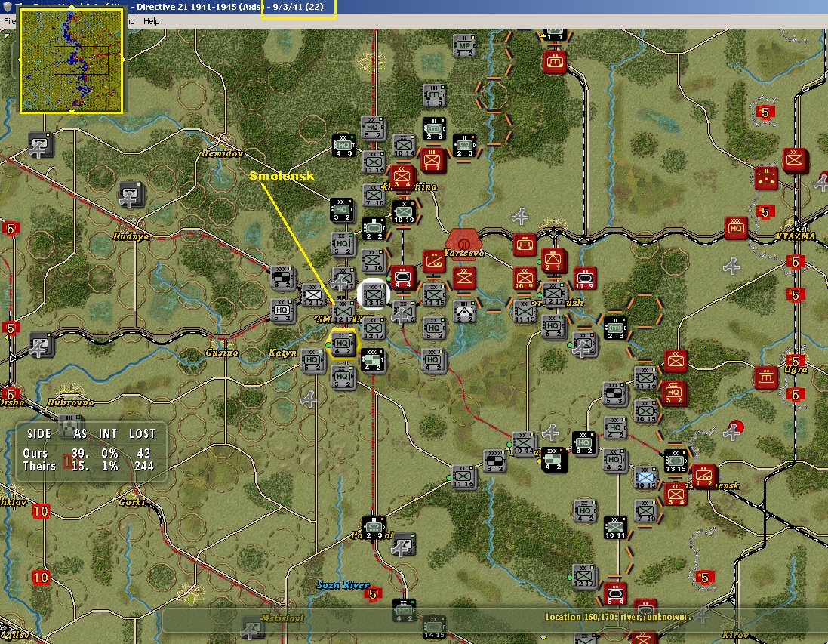Click the 'Ours' row in the losses panel
The height and width of the screenshot is (644, 828).
(88, 453)
